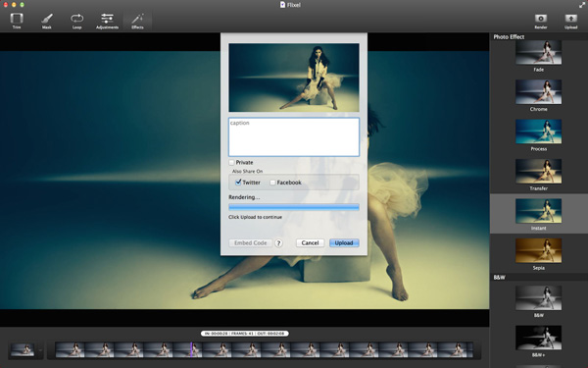The width and height of the screenshot is (588, 368).
Task: Select the Effects wand tool
Action: pos(137,21)
